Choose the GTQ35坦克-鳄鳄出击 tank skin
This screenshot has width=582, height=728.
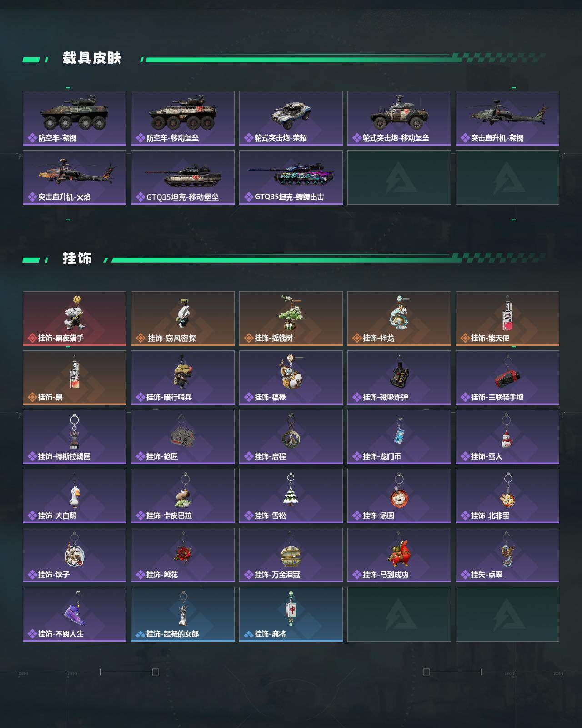tap(291, 177)
